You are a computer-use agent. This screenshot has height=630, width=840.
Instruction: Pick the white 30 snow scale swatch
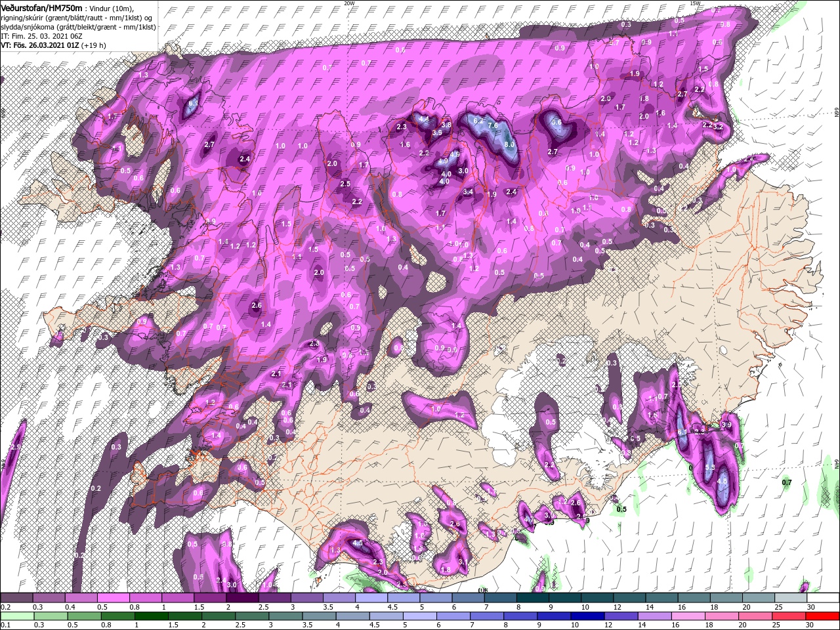click(x=823, y=598)
